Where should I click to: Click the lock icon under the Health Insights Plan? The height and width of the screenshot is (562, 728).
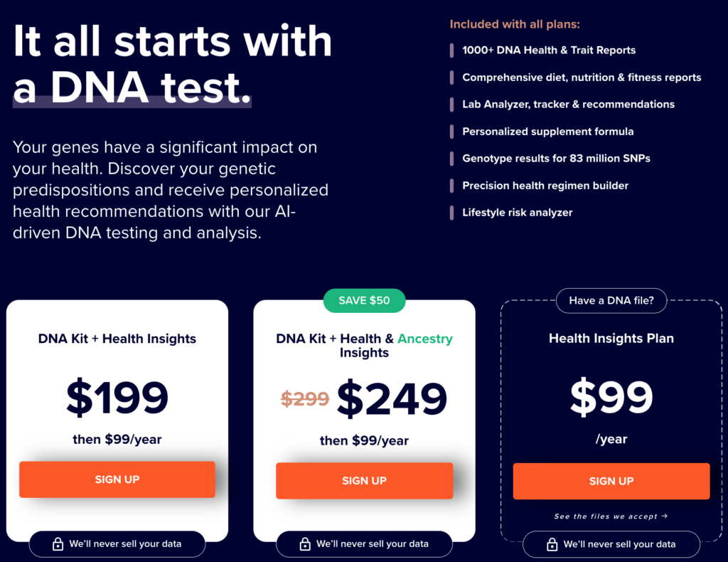tap(552, 544)
